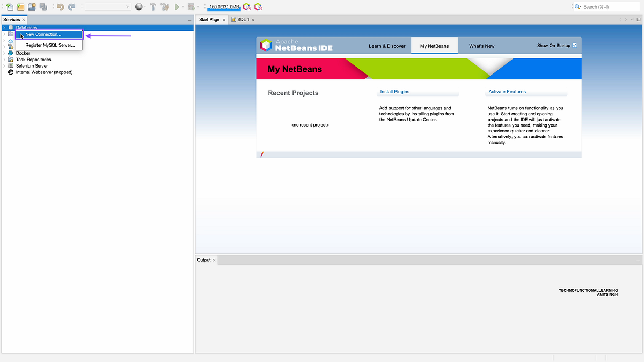Select the New File icon
The height and width of the screenshot is (362, 644).
10,6
